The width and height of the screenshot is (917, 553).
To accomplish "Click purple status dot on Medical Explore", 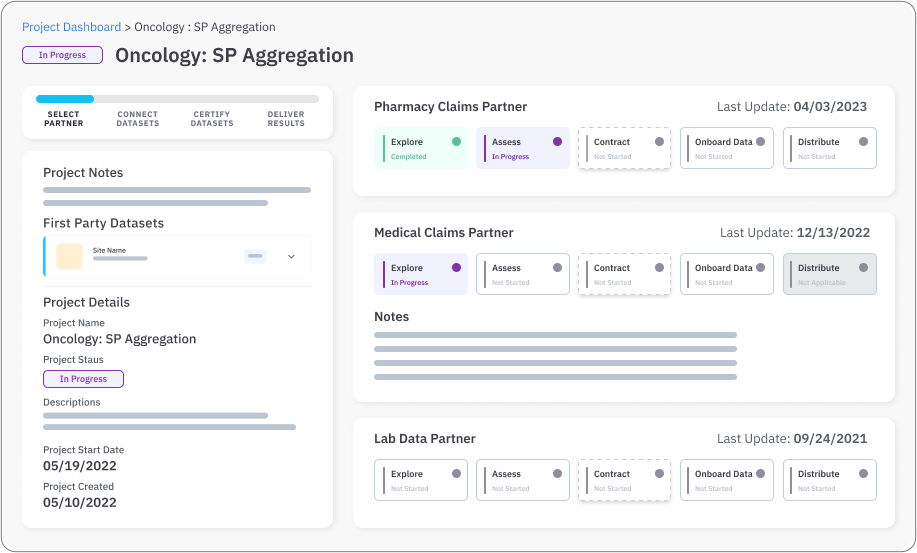I will pyautogui.click(x=456, y=268).
